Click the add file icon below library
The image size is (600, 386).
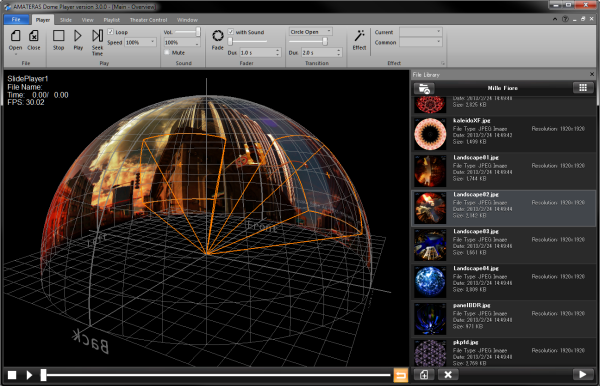[424, 375]
